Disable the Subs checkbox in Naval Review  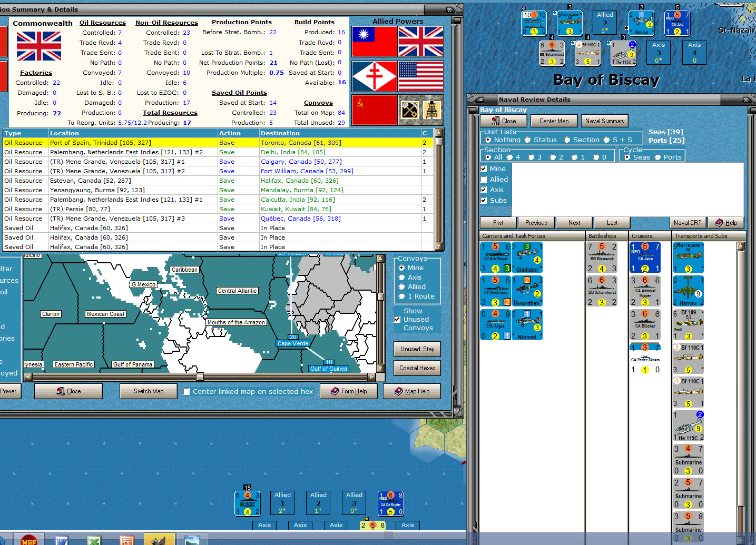pyautogui.click(x=484, y=200)
